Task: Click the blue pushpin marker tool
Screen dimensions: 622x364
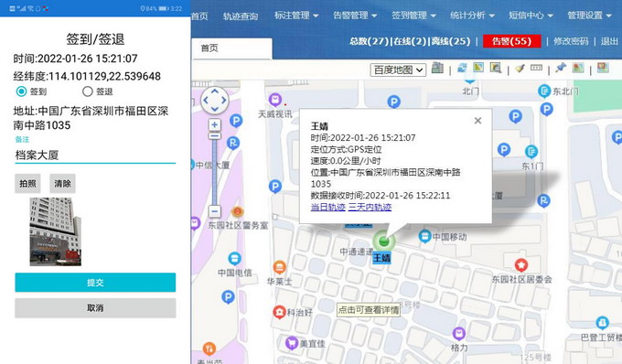Action: [x=561, y=68]
